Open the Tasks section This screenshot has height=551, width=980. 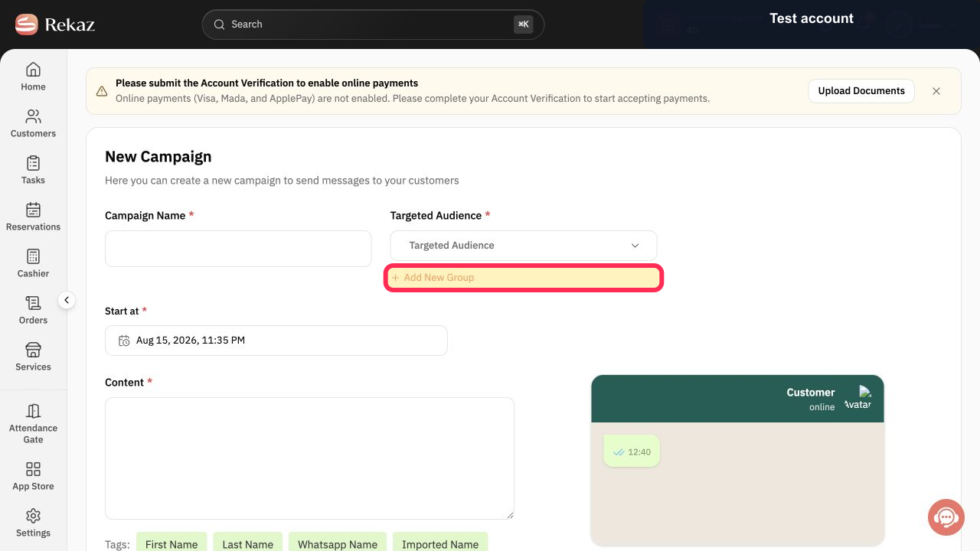tap(33, 170)
